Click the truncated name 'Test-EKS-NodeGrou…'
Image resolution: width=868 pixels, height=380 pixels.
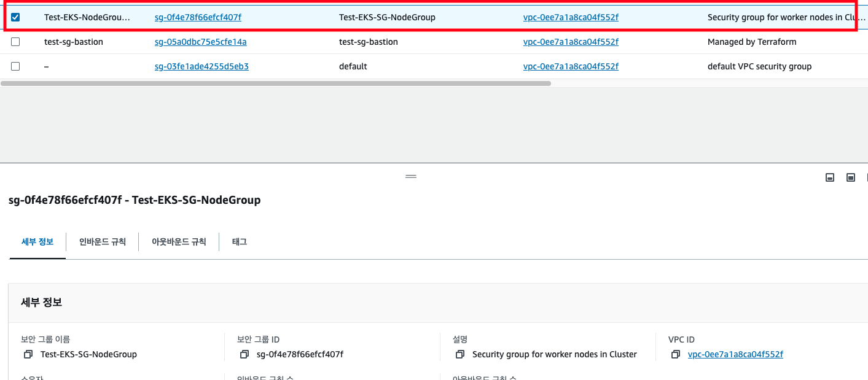87,17
